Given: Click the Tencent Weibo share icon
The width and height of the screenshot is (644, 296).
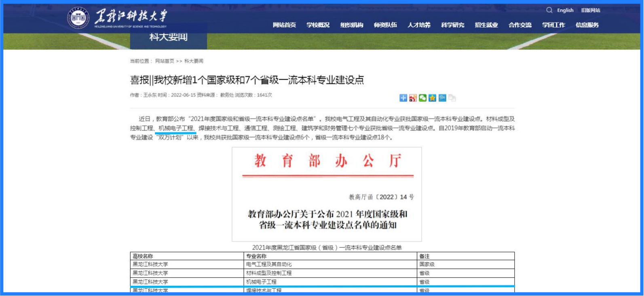Looking at the screenshot, I should coord(442,98).
